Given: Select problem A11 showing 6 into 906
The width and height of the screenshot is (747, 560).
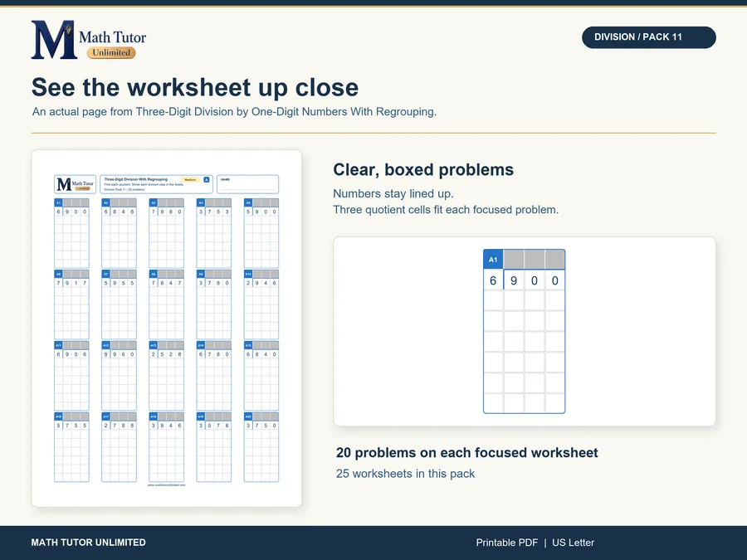Looking at the screenshot, I should point(71,376).
